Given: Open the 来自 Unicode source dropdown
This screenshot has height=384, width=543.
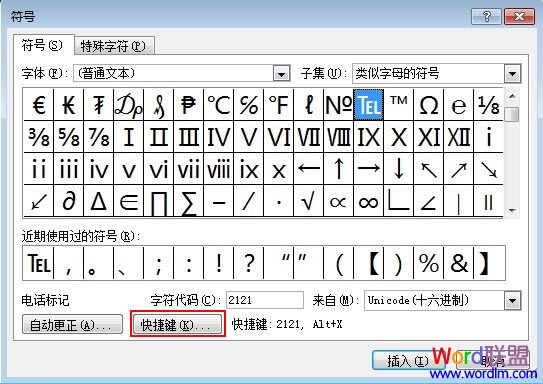Looking at the screenshot, I should coord(512,300).
